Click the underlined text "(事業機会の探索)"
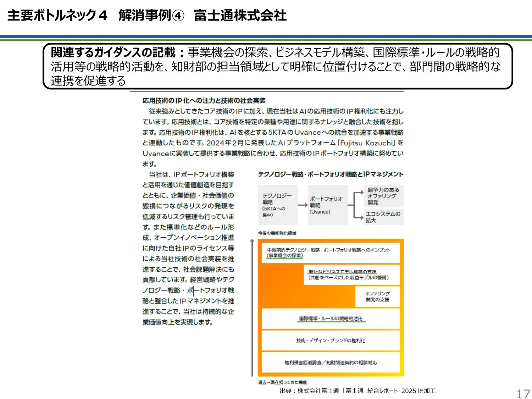The image size is (532, 399). [x=285, y=256]
